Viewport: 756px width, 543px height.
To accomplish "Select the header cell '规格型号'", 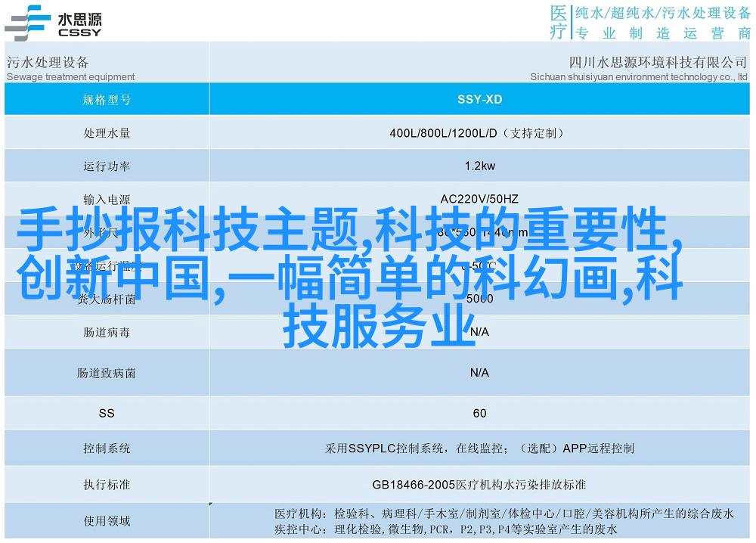I will click(107, 100).
